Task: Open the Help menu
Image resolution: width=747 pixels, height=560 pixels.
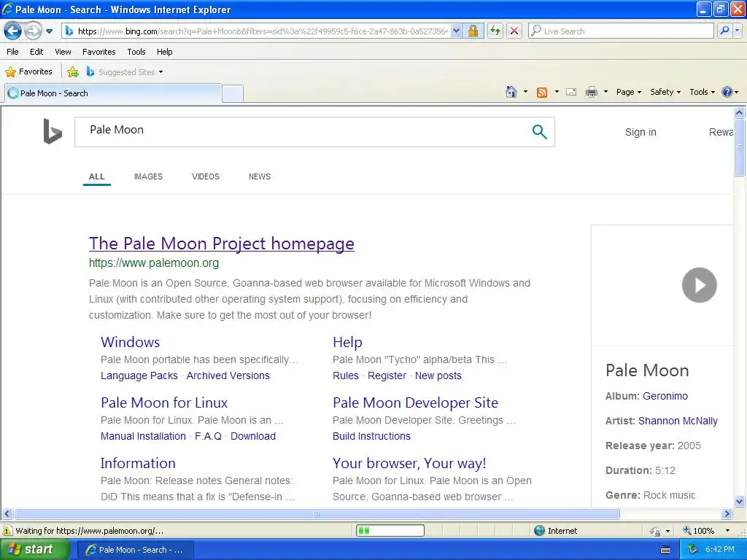Action: click(x=164, y=52)
